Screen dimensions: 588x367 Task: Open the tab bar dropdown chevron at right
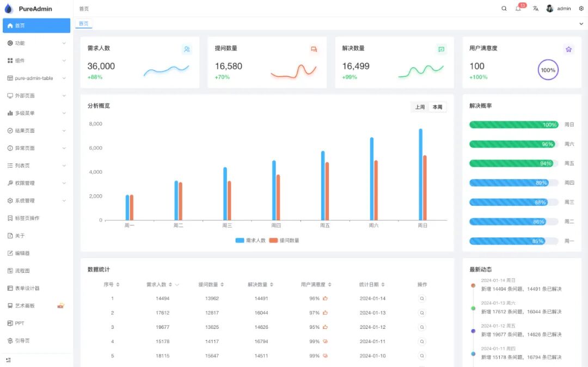pyautogui.click(x=581, y=23)
